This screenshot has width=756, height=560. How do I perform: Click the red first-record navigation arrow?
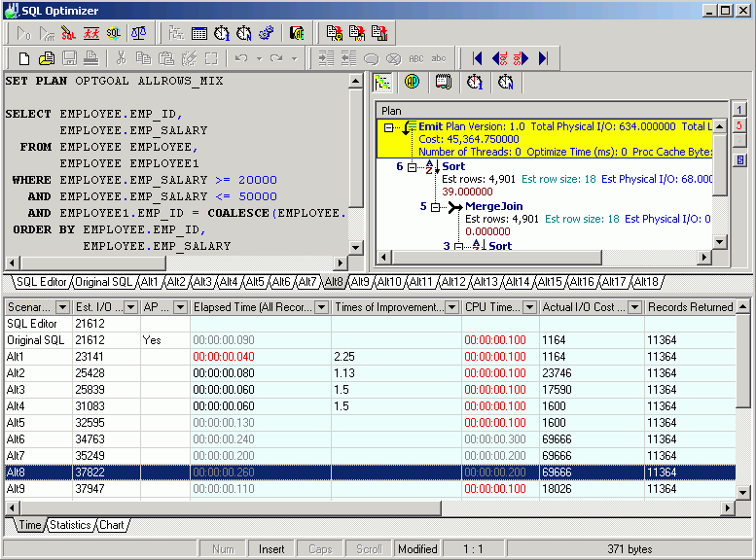tap(477, 58)
